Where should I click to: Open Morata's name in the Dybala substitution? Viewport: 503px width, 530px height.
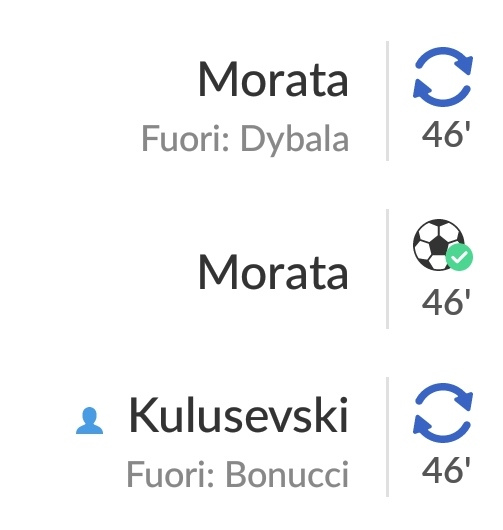point(273,80)
